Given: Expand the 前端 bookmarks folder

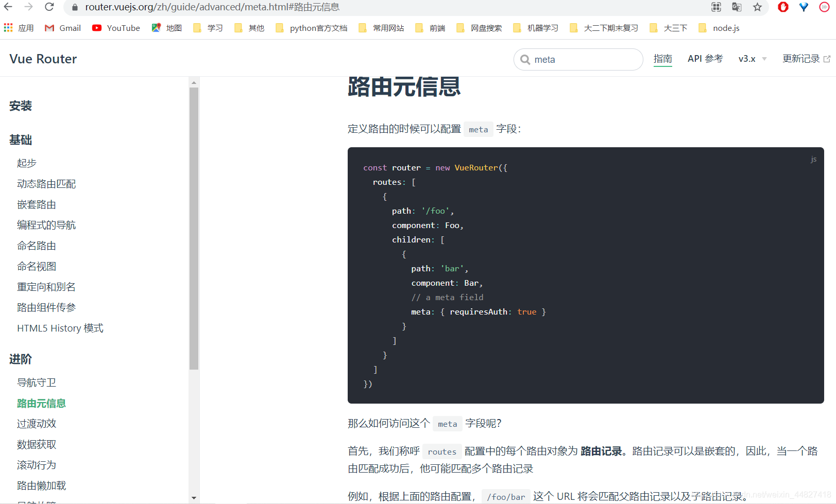Looking at the screenshot, I should (437, 28).
